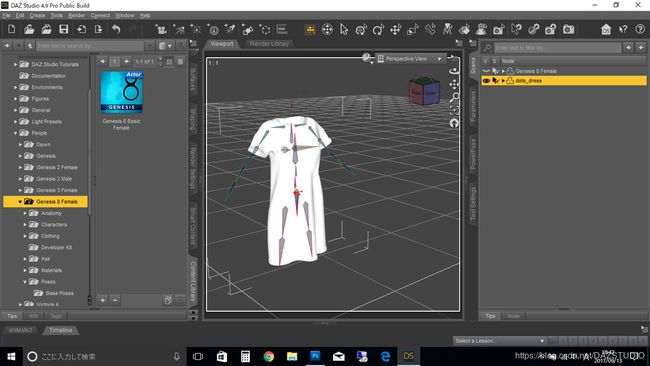Click the New Scene toolbar icon

point(12,29)
